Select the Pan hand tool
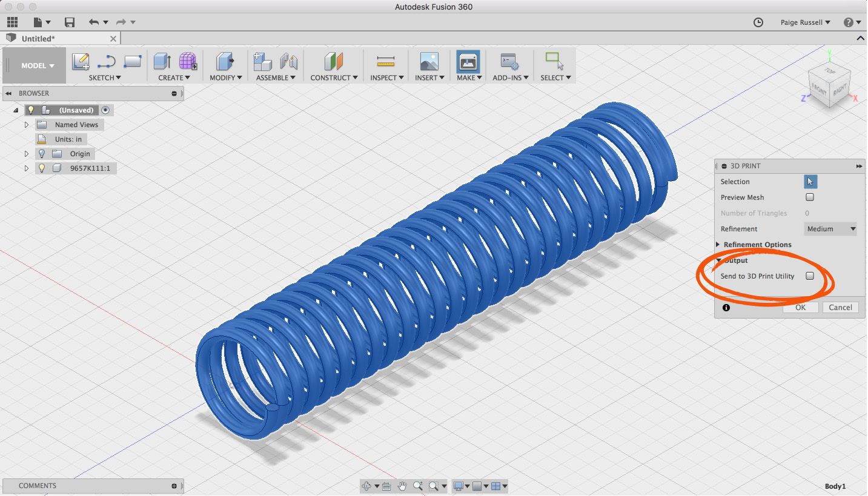The image size is (868, 496). (402, 486)
